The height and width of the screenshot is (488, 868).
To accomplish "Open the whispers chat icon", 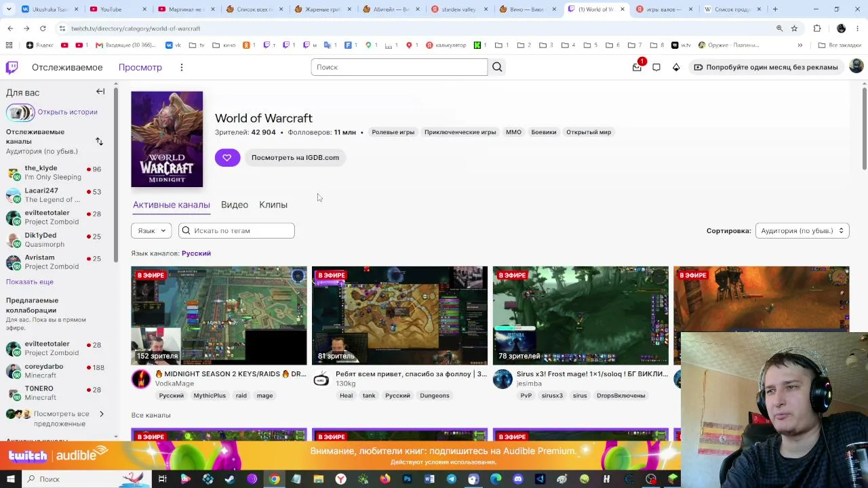I will (656, 67).
